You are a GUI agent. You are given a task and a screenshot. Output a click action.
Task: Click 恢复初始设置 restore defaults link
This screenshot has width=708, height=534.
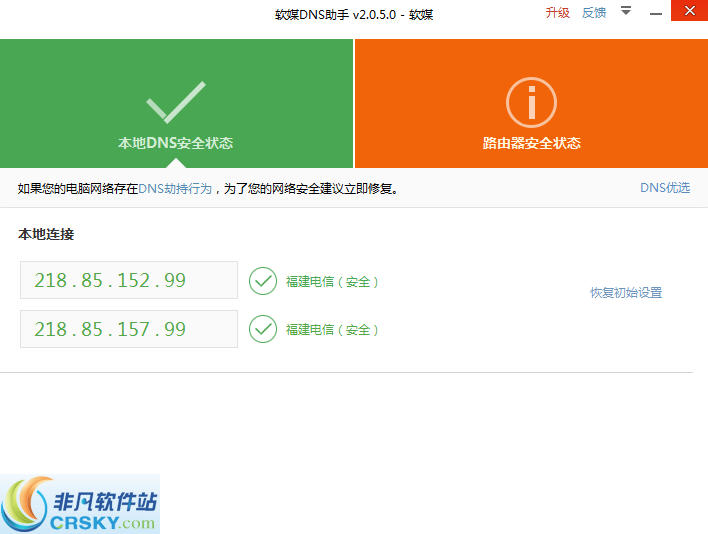click(x=626, y=293)
